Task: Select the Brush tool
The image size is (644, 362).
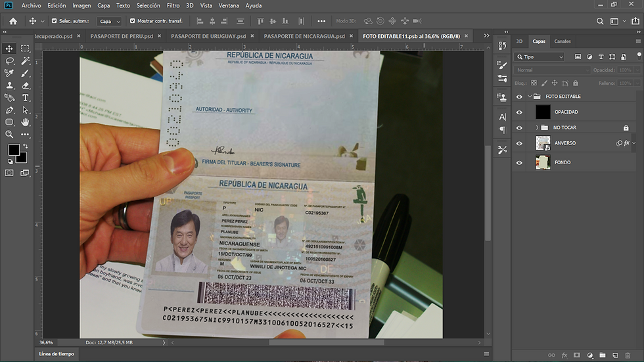Action: point(25,73)
